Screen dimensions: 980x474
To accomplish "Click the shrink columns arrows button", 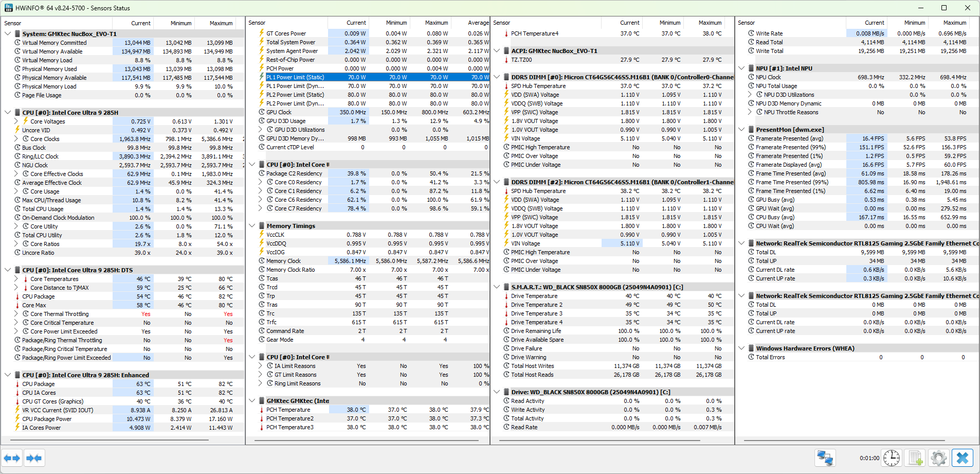I will [x=34, y=458].
